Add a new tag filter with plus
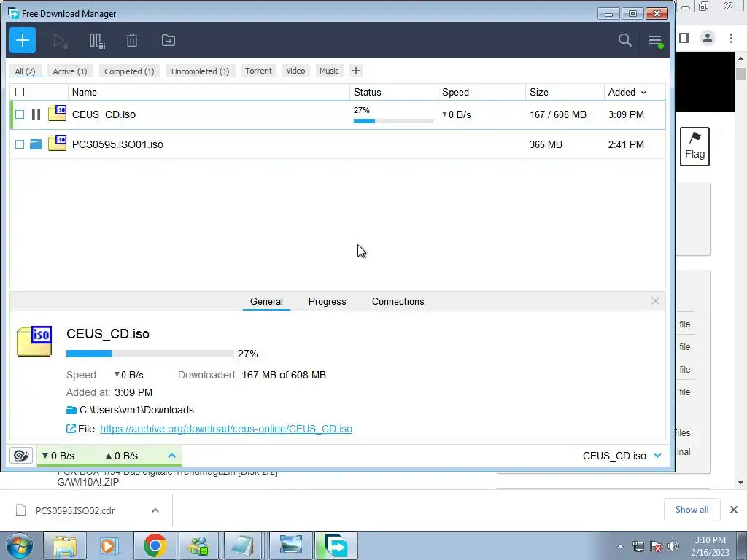The height and width of the screenshot is (560, 747). (x=356, y=71)
